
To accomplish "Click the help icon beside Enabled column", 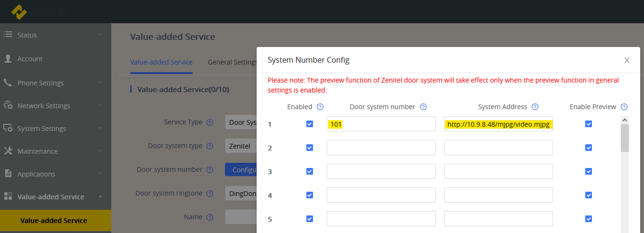I will pyautogui.click(x=320, y=107).
